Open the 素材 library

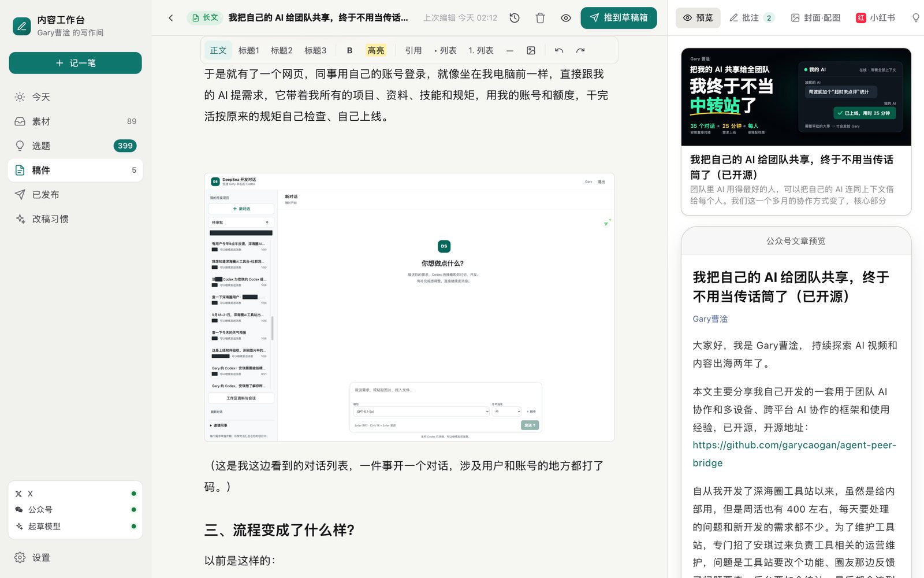pos(75,121)
